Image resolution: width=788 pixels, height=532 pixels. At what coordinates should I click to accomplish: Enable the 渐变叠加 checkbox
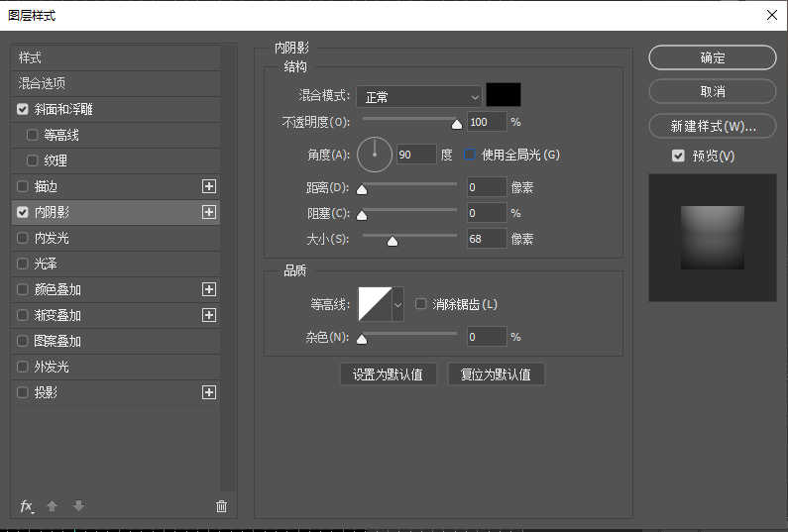pos(23,315)
